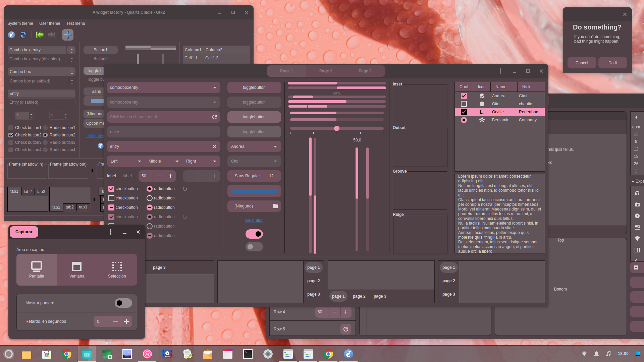Open the software store icon in the taskbar

point(47,354)
